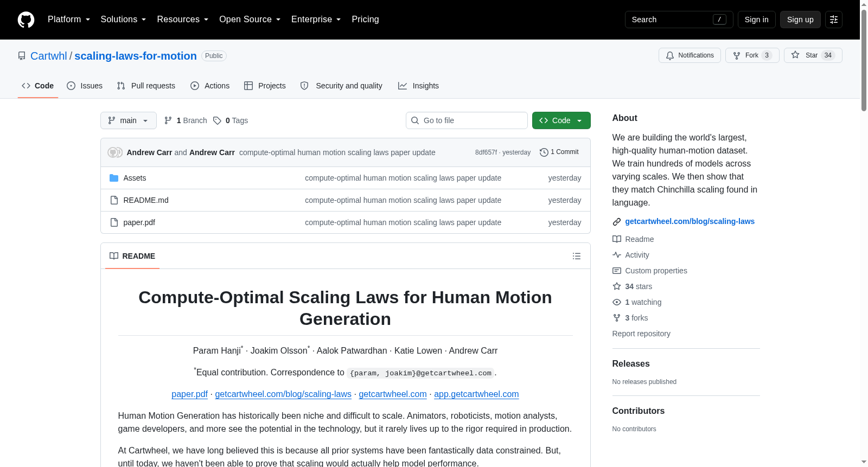This screenshot has width=868, height=467.
Task: Open the Pull requests tab
Action: point(146,86)
